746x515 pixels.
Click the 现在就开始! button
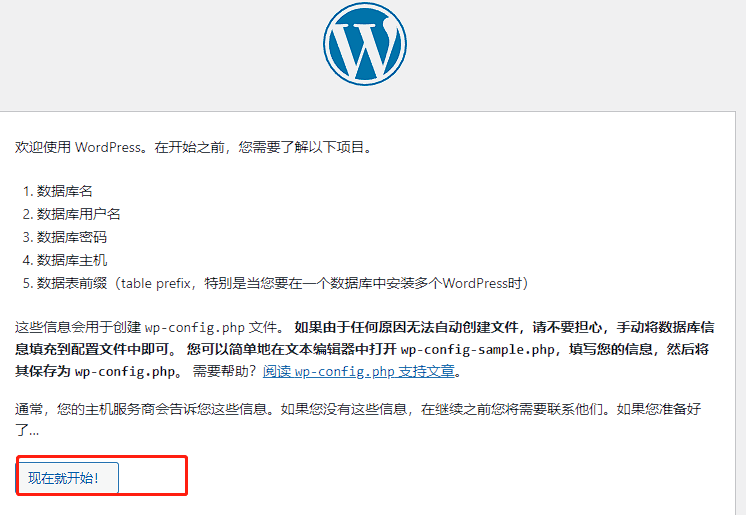[68, 477]
